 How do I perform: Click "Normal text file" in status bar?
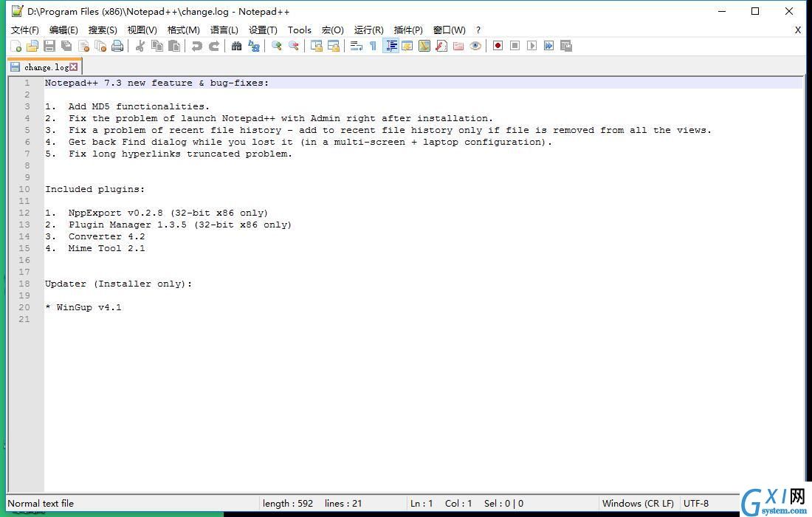[41, 504]
